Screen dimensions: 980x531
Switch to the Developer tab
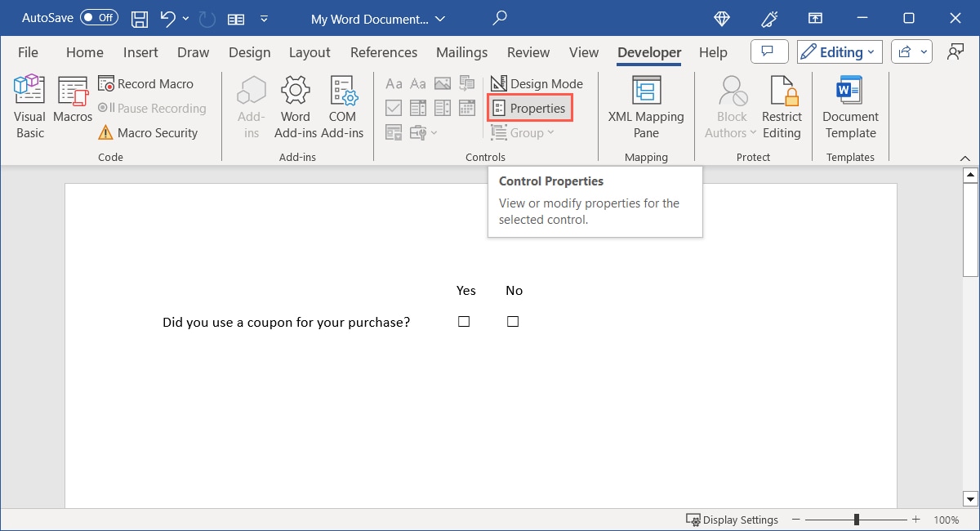(x=648, y=52)
